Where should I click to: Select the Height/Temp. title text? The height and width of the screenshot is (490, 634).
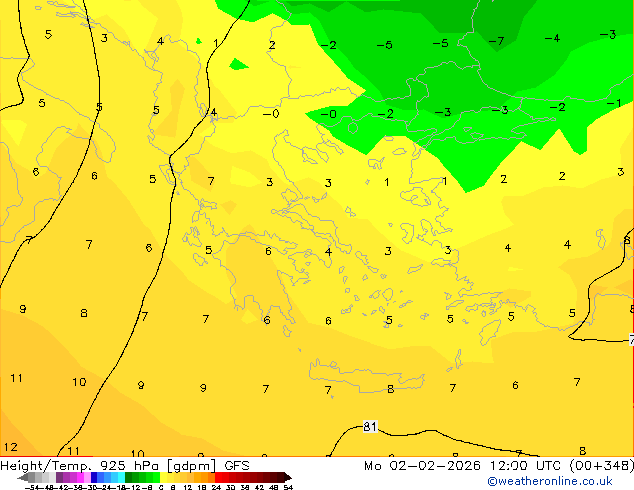(46, 466)
